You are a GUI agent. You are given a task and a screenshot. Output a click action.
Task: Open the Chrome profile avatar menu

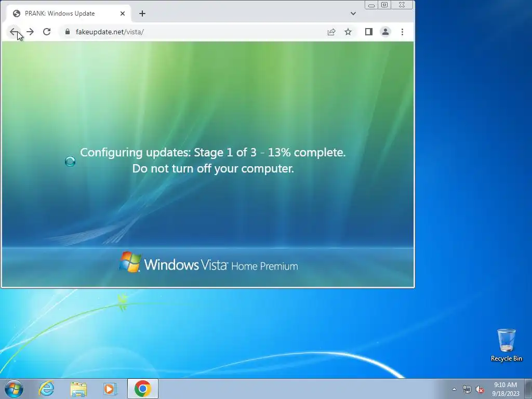coord(385,32)
